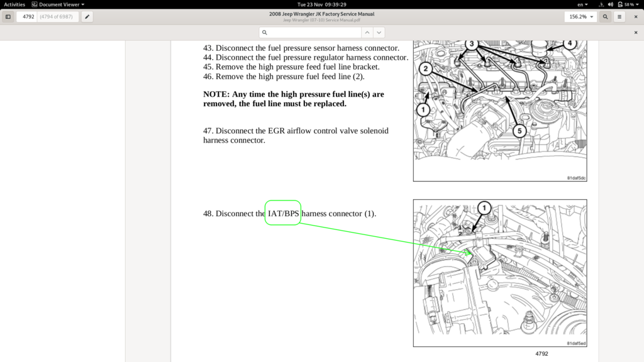The image size is (644, 362).
Task: Close the find bar
Action: pos(635,33)
